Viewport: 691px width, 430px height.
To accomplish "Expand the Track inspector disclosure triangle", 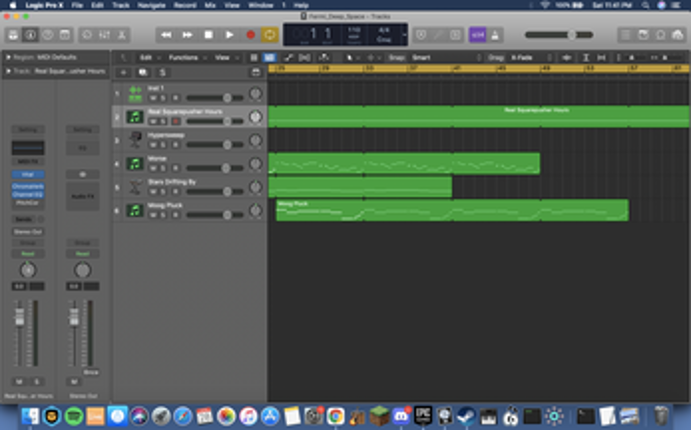I will click(x=7, y=71).
